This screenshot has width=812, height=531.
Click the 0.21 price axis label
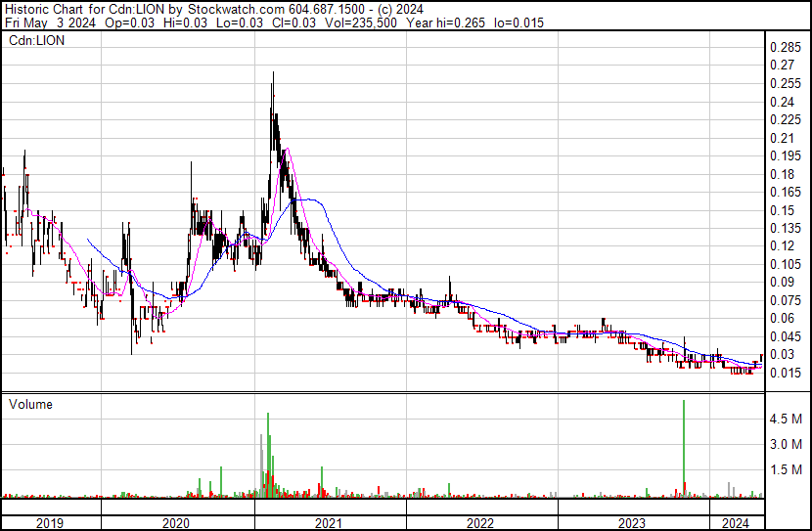[x=782, y=138]
